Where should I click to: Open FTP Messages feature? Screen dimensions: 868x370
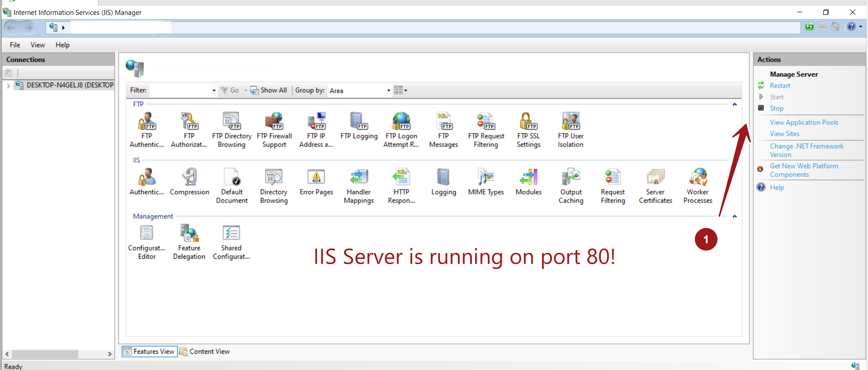pos(443,130)
